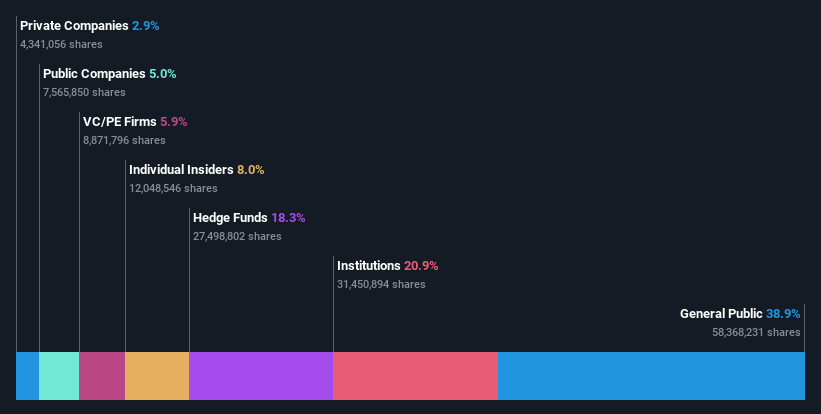
Task: Select the VC/PE Firms label
Action: (x=119, y=122)
